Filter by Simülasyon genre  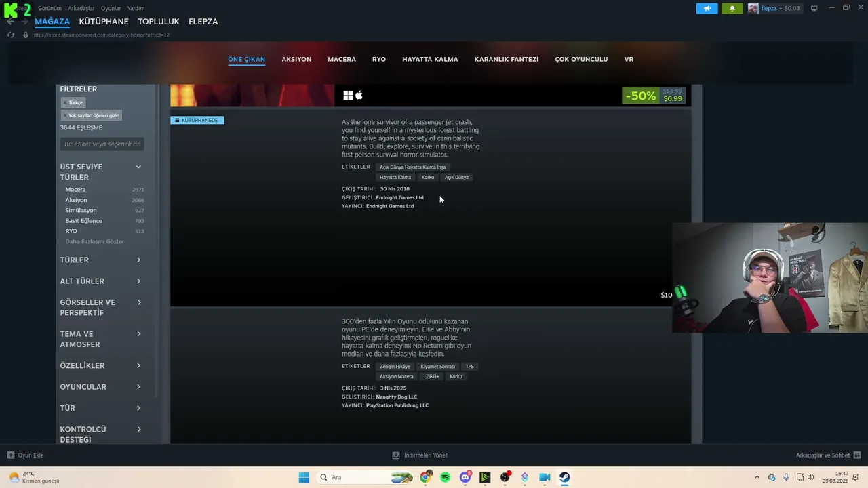click(81, 210)
